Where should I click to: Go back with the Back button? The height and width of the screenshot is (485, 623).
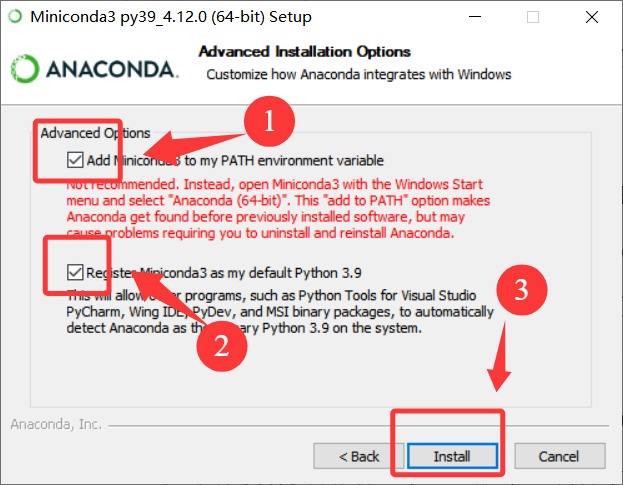pos(358,456)
